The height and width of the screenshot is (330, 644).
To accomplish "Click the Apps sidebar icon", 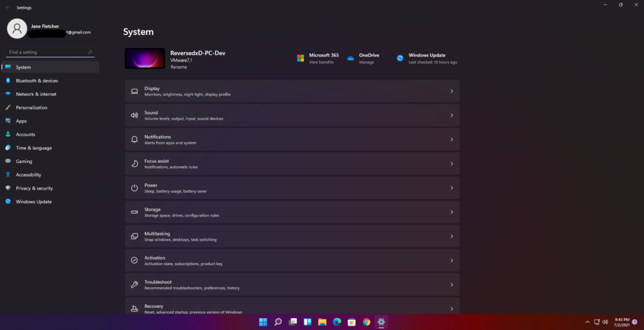I will click(x=8, y=121).
